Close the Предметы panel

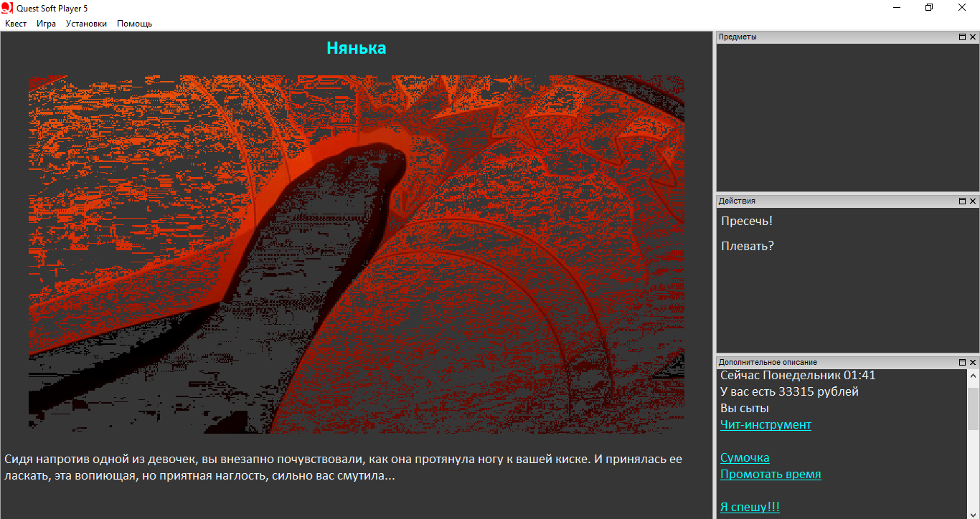click(x=973, y=37)
